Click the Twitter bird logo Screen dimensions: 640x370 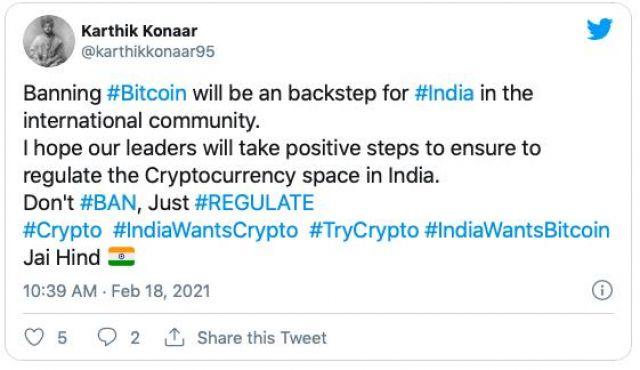[x=600, y=29]
